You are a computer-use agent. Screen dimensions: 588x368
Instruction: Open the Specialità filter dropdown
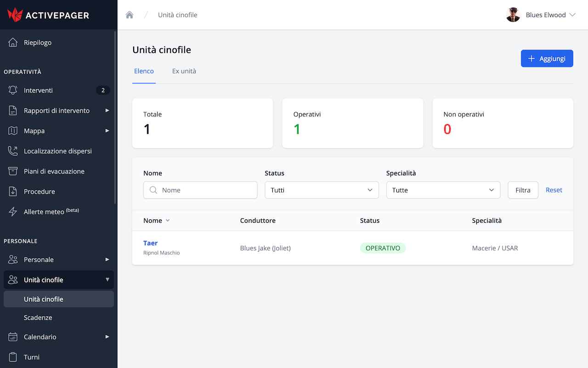(443, 190)
